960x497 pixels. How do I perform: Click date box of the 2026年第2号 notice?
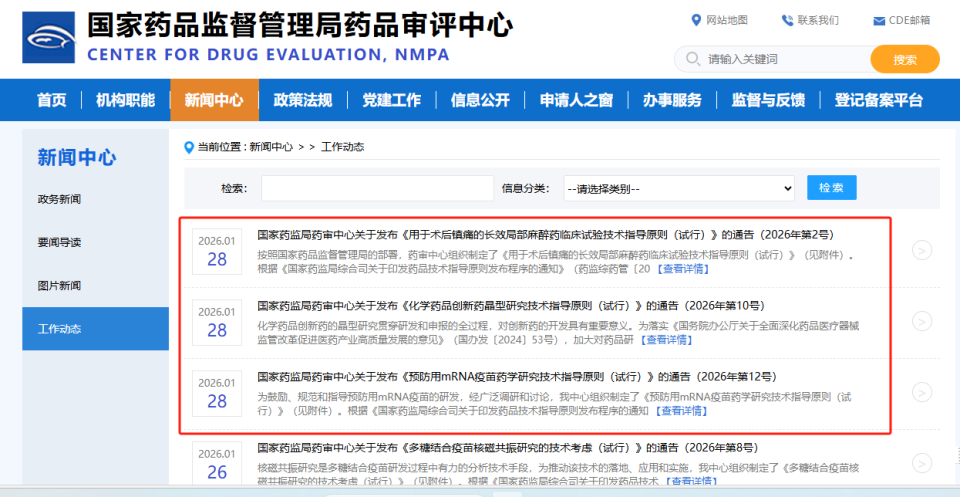point(217,252)
